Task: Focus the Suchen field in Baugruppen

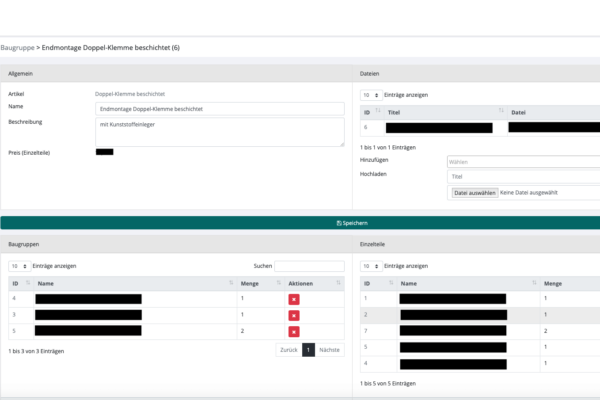Action: 309,266
